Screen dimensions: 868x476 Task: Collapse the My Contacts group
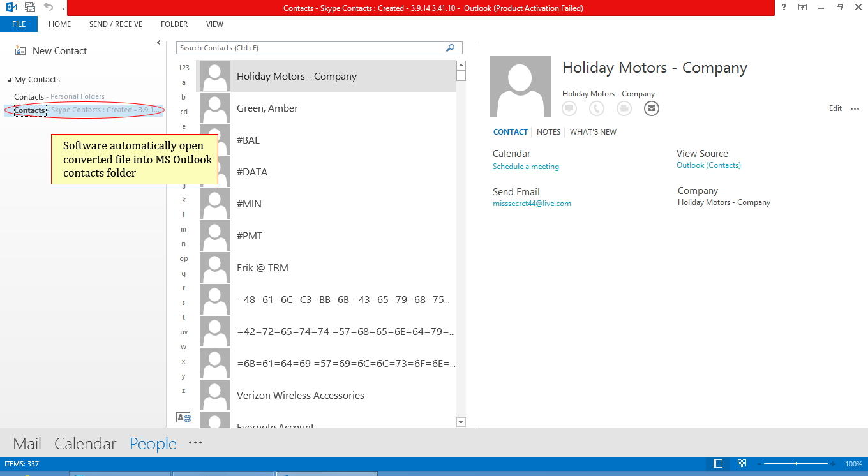point(10,80)
